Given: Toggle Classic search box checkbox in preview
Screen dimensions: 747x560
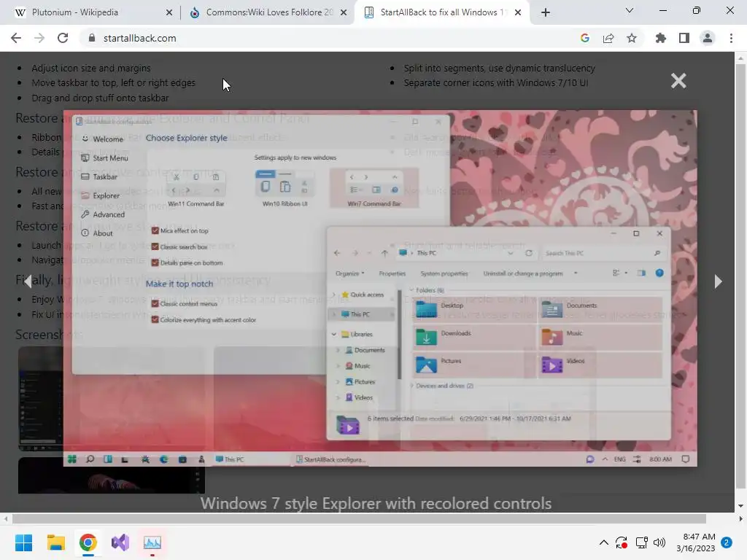Looking at the screenshot, I should click(155, 246).
